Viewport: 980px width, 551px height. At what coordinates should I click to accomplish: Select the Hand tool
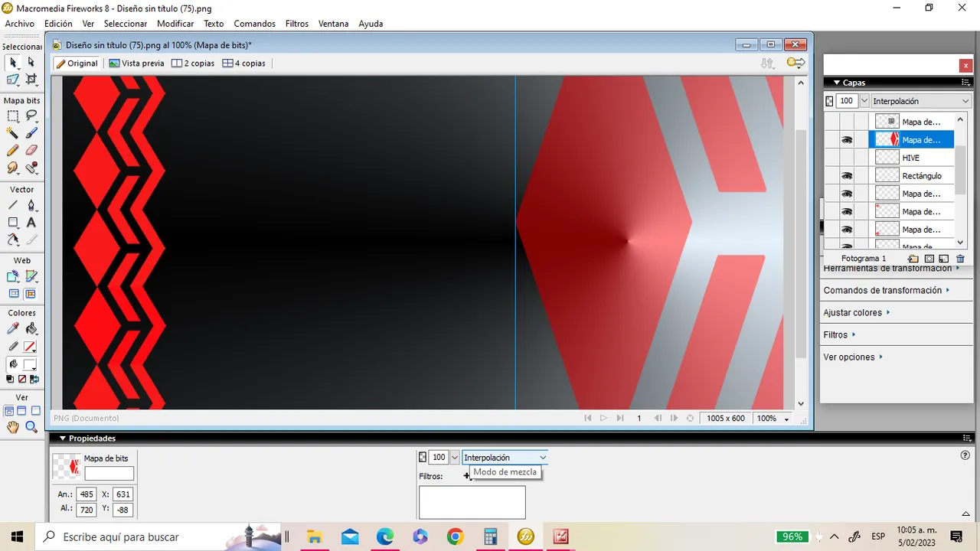pos(13,428)
